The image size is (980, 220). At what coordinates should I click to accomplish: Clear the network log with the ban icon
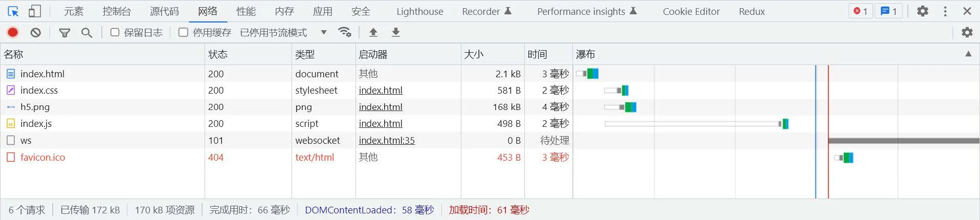(36, 32)
